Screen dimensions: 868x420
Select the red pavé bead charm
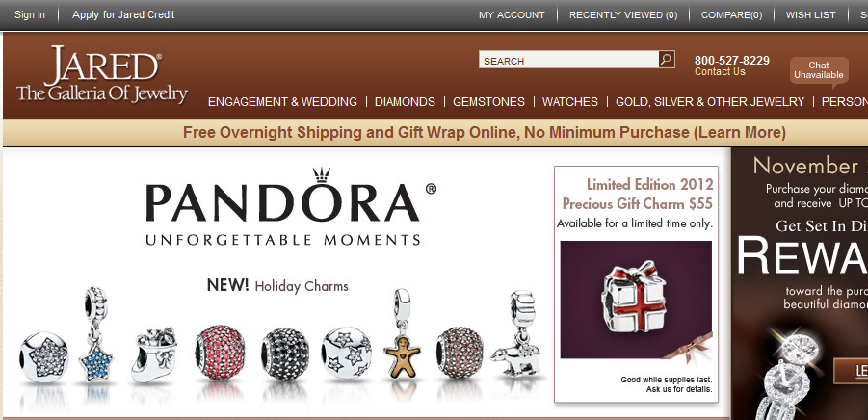coord(220,352)
